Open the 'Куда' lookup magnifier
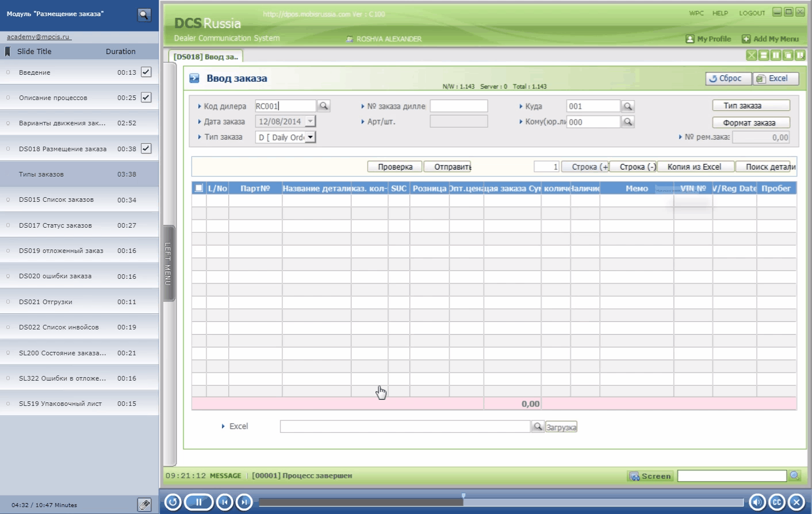Image resolution: width=812 pixels, height=514 pixels. click(x=628, y=106)
